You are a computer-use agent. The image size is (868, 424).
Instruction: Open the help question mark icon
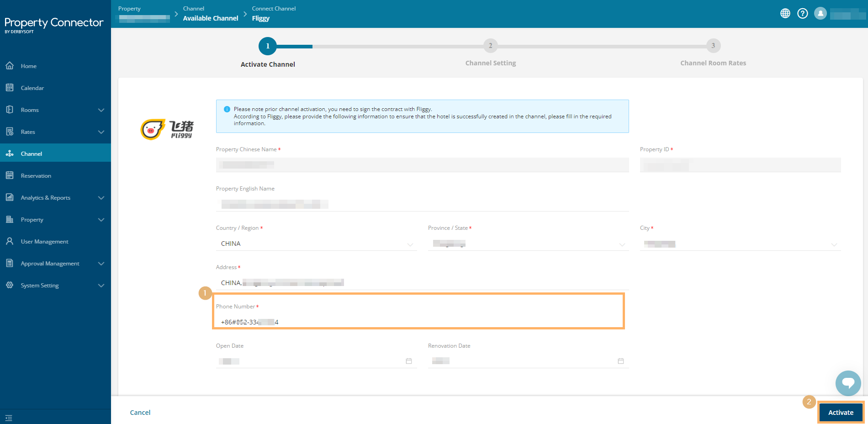tap(803, 14)
